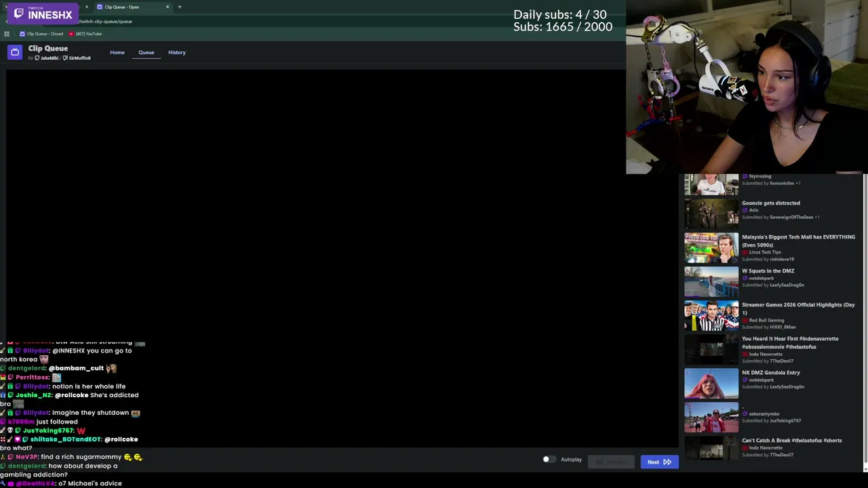The width and height of the screenshot is (868, 488).
Task: Open JakeMiki's GitHub profile link
Action: [x=46, y=58]
